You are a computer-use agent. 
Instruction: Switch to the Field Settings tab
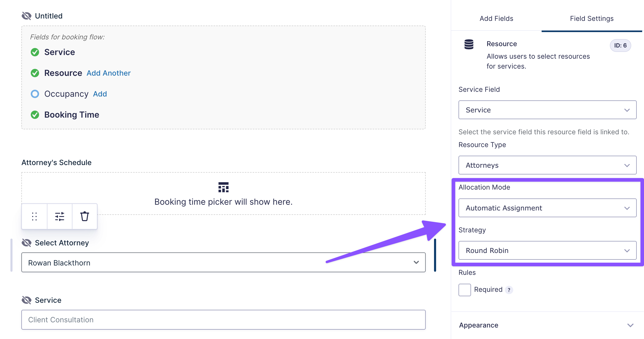pyautogui.click(x=592, y=19)
